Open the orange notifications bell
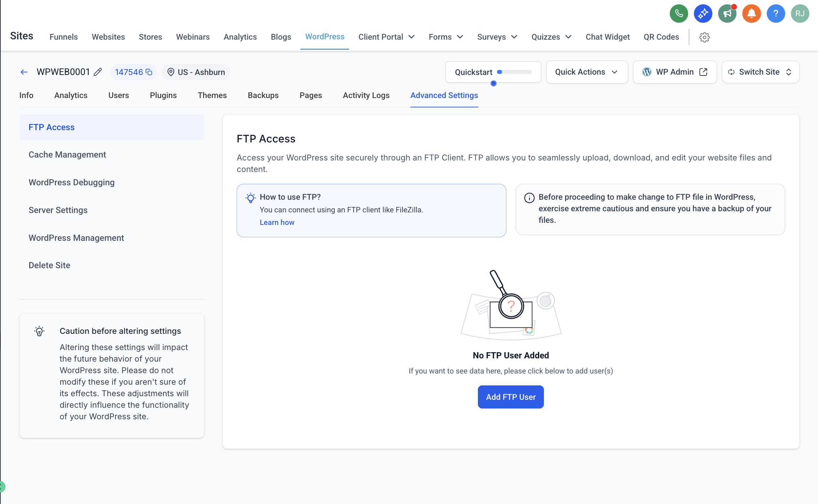 (751, 14)
